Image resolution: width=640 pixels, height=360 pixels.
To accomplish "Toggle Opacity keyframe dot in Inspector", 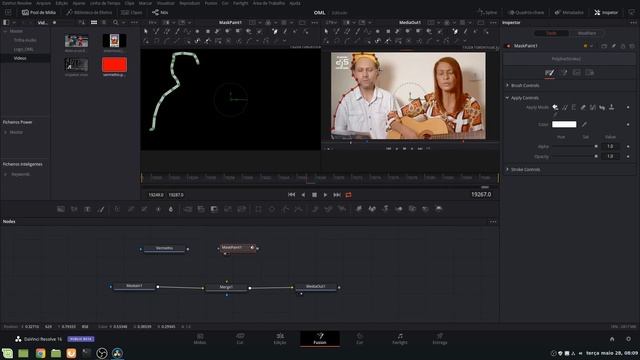I will (628, 156).
